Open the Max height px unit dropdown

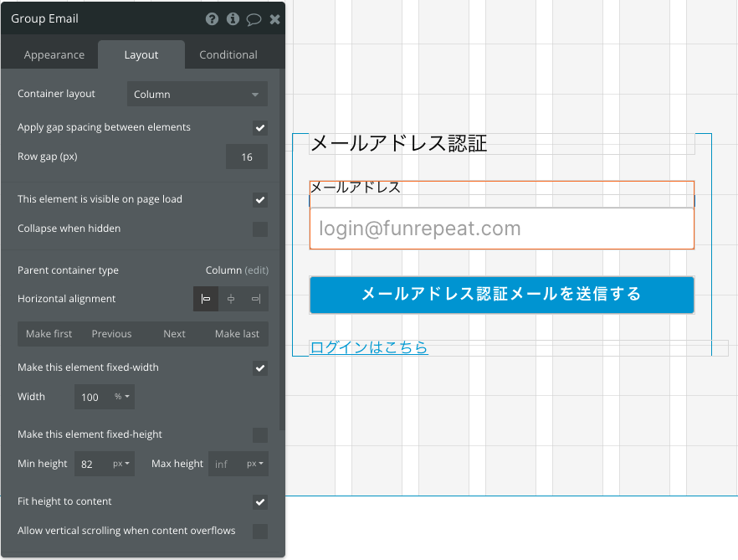tap(255, 464)
